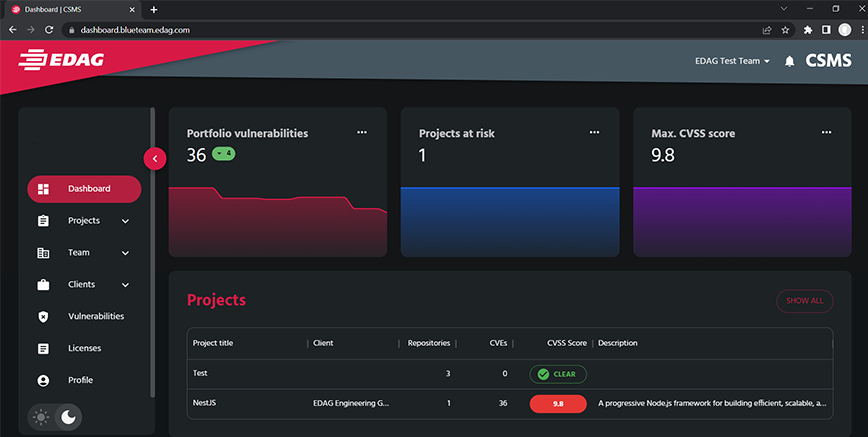The height and width of the screenshot is (437, 868).
Task: Open the notifications bell
Action: pyautogui.click(x=789, y=61)
